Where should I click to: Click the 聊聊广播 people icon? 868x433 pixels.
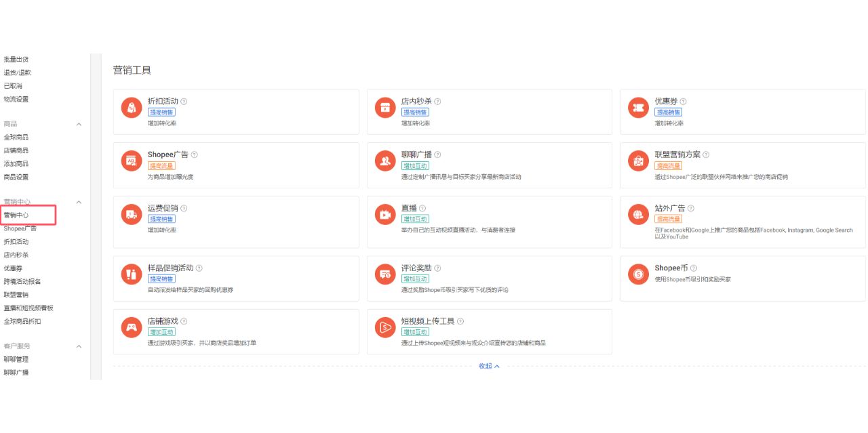pyautogui.click(x=385, y=161)
